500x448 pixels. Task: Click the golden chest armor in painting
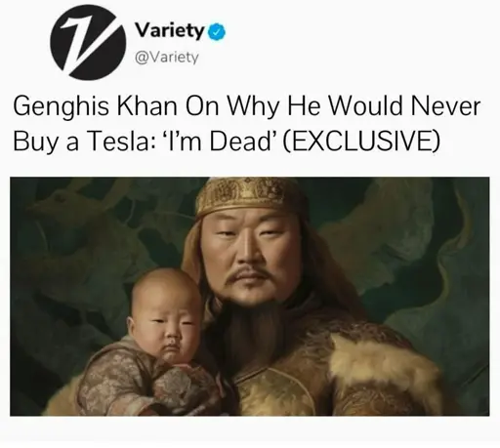[276, 390]
